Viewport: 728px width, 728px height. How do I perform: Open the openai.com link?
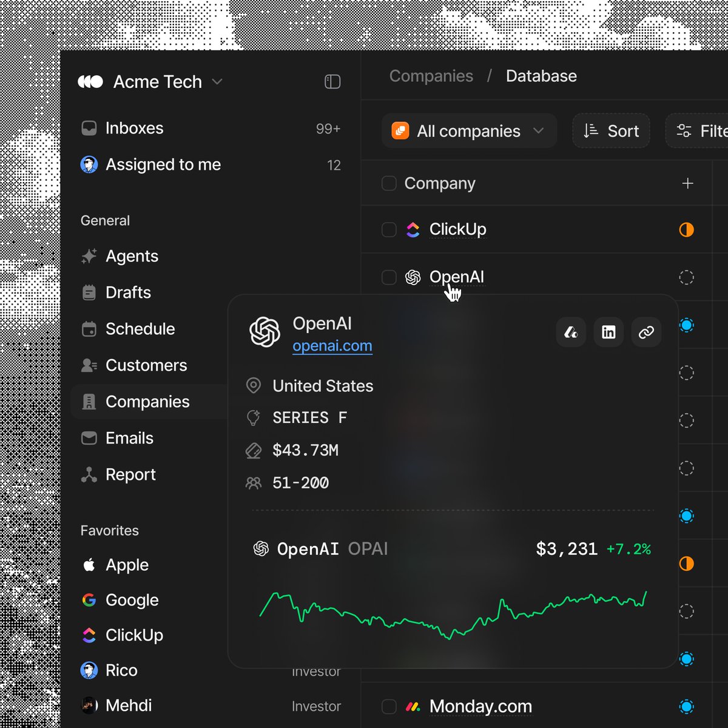[332, 346]
